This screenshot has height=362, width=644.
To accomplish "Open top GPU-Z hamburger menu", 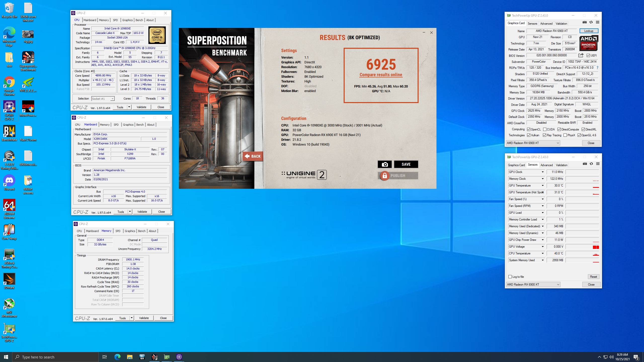I will 597,22.
